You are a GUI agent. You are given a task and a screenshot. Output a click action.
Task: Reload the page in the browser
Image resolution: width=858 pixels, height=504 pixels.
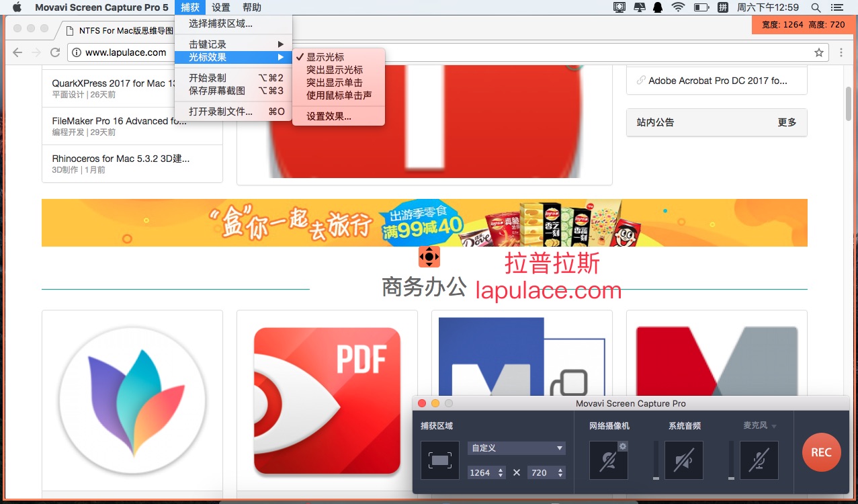tap(55, 52)
